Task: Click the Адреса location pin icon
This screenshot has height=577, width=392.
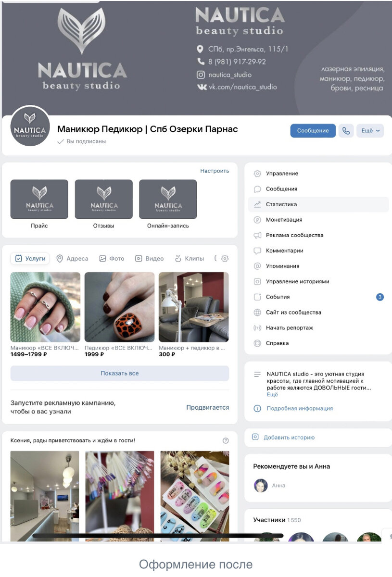Action: 60,258
